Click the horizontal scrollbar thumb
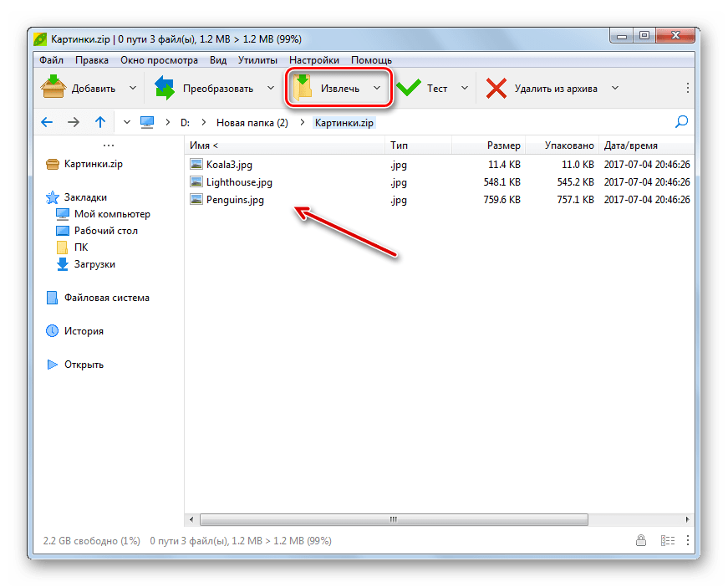The height and width of the screenshot is (587, 728). pyautogui.click(x=394, y=519)
